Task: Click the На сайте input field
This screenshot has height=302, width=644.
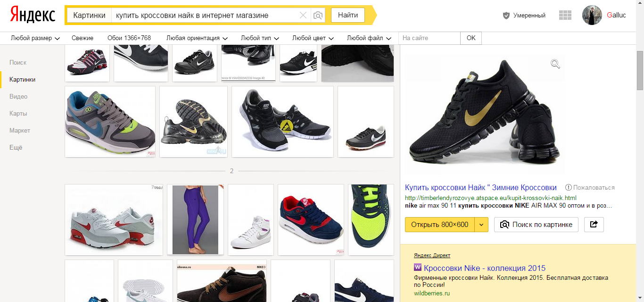Action: [x=429, y=38]
